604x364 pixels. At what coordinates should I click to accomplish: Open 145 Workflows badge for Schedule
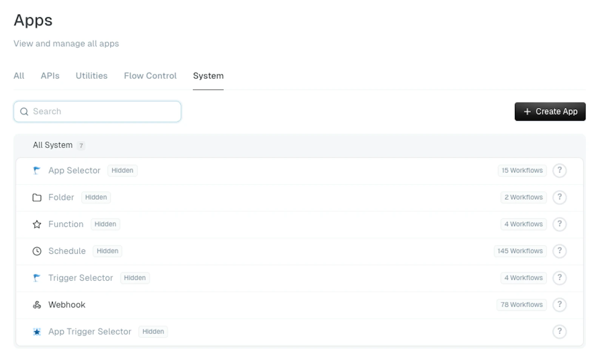click(x=520, y=251)
